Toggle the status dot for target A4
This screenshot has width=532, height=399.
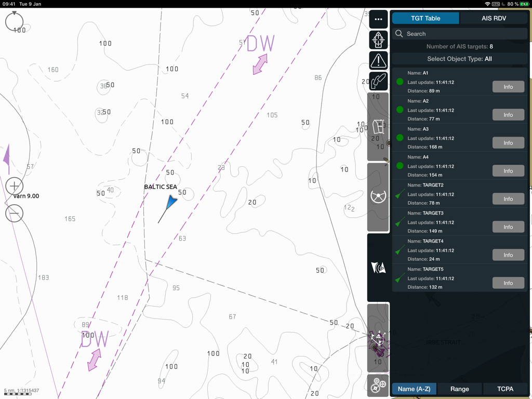(x=399, y=166)
